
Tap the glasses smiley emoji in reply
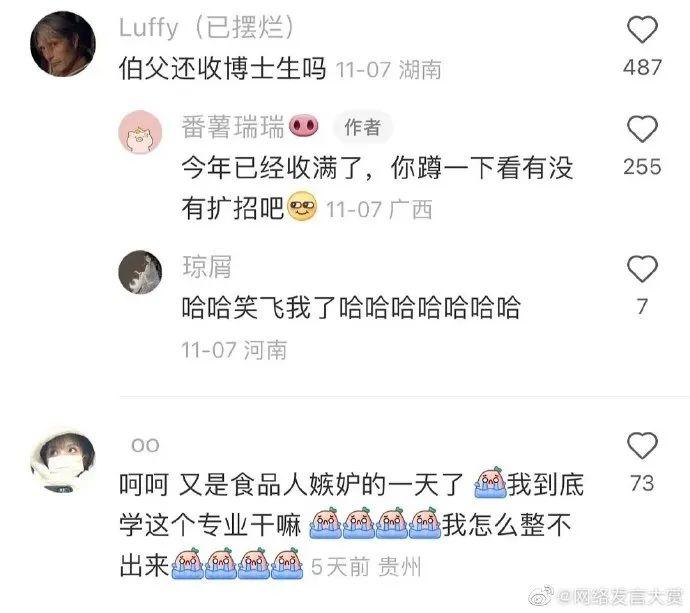302,206
